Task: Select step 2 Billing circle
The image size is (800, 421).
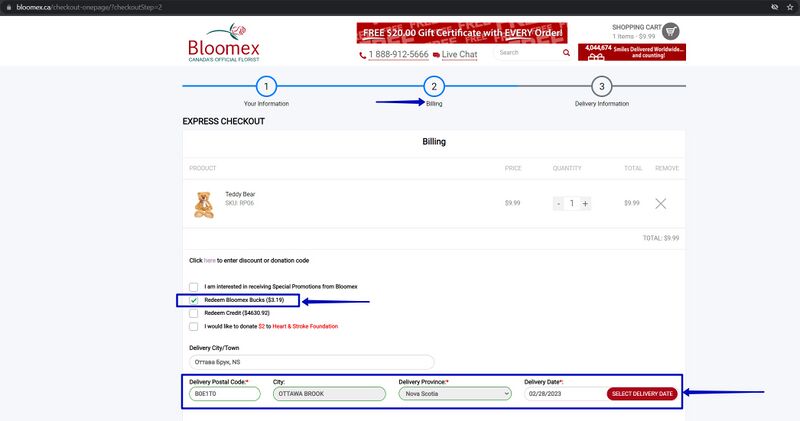Action: pos(434,87)
